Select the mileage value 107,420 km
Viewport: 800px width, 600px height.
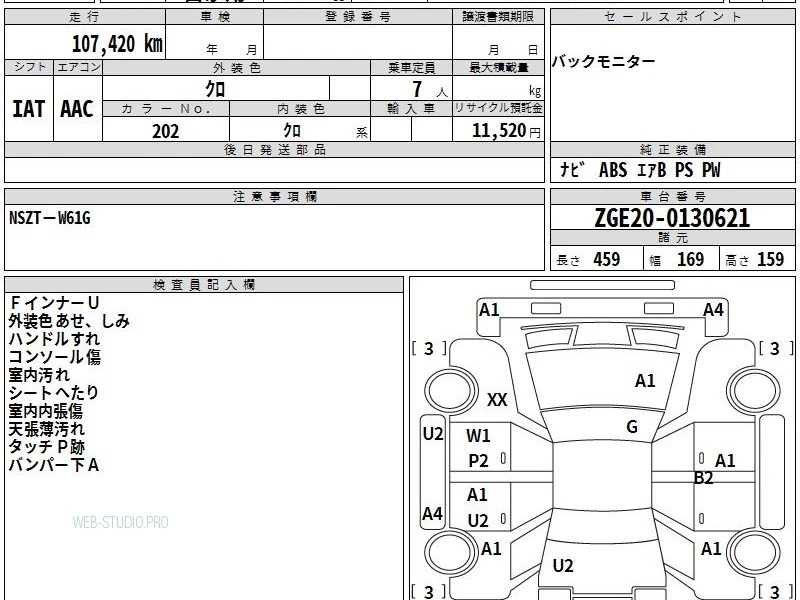pyautogui.click(x=117, y=44)
